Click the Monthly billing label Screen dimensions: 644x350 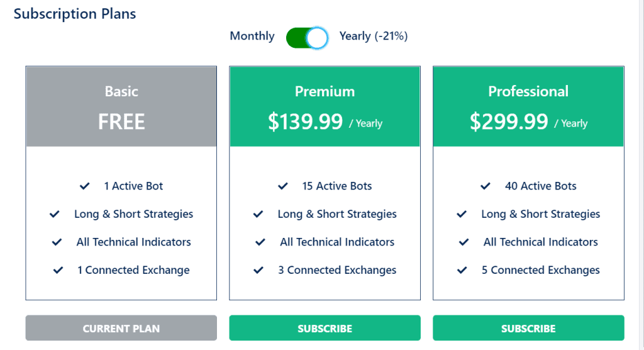(252, 36)
